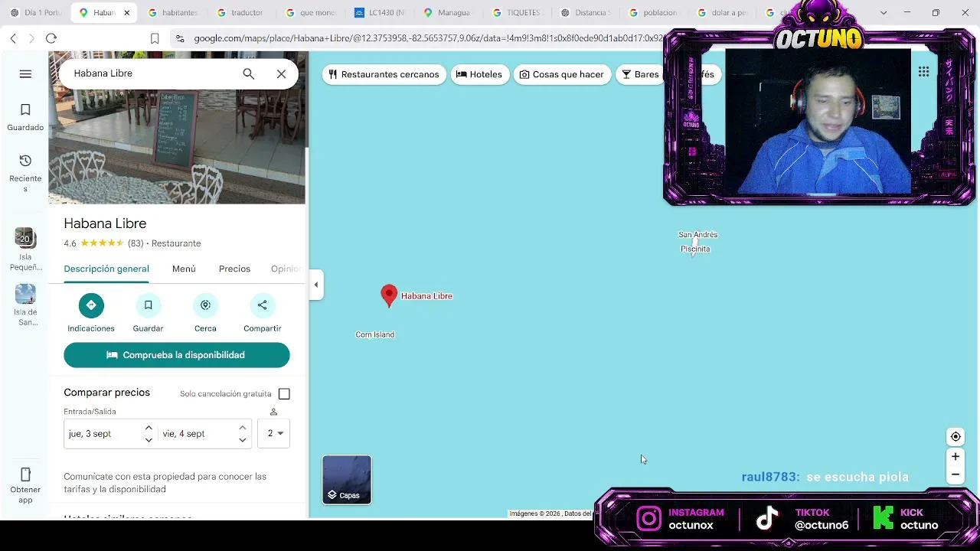Switch to the traductor browser tab
The width and height of the screenshot is (980, 551).
pos(241,12)
